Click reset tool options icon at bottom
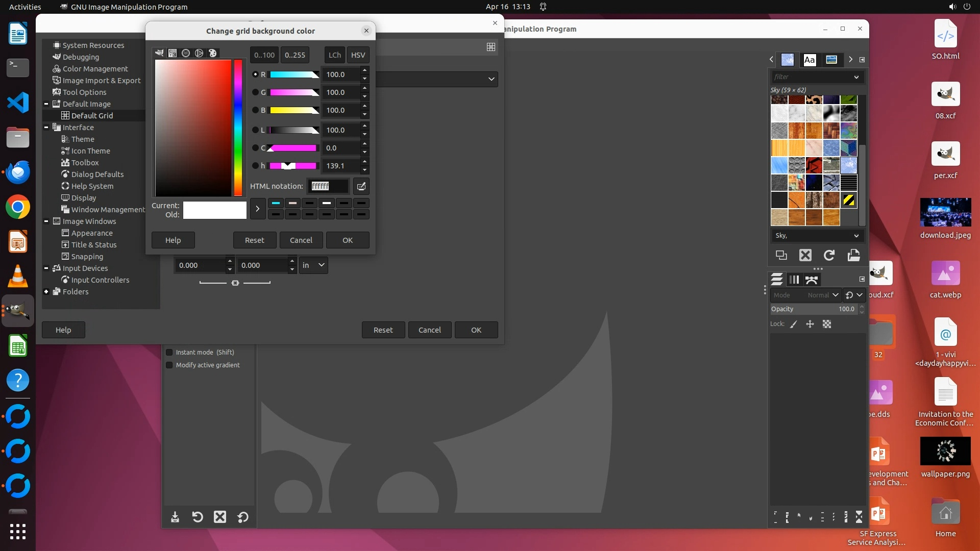The height and width of the screenshot is (551, 980). pyautogui.click(x=243, y=517)
